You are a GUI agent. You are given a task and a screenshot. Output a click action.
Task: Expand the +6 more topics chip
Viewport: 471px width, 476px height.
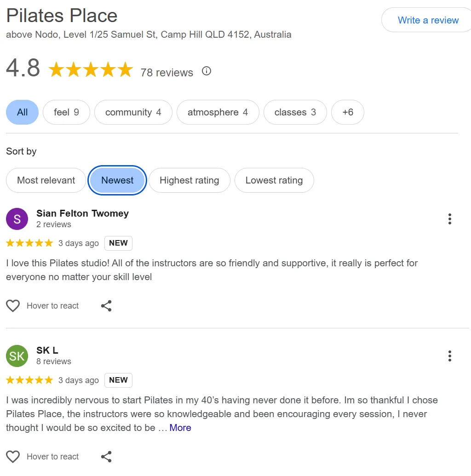coord(348,112)
